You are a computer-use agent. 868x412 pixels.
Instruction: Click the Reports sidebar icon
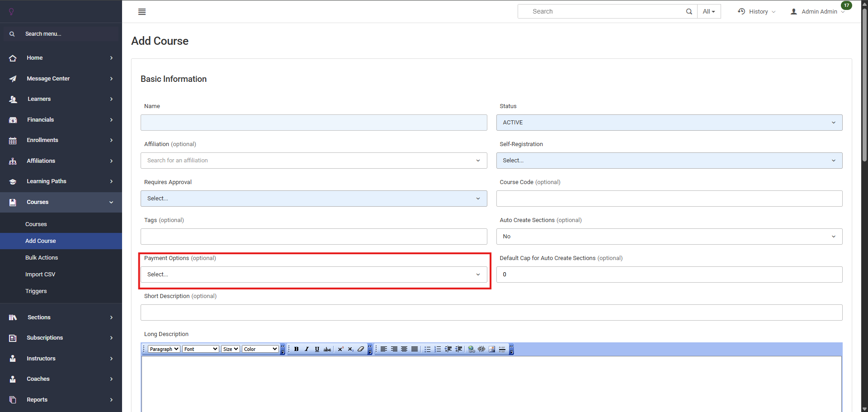tap(13, 400)
